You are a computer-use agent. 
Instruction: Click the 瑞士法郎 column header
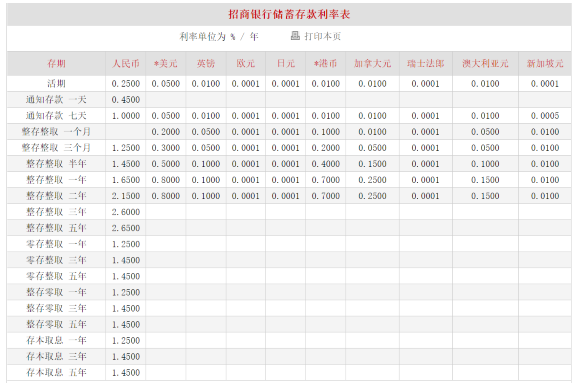426,63
